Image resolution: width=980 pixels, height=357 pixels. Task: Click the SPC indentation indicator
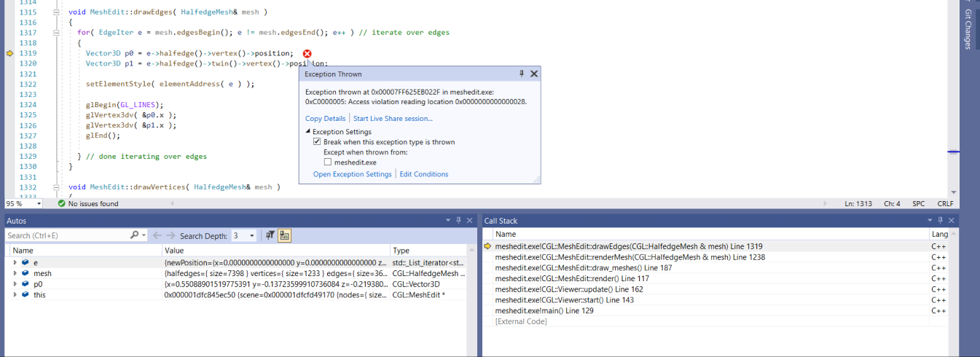tap(918, 204)
